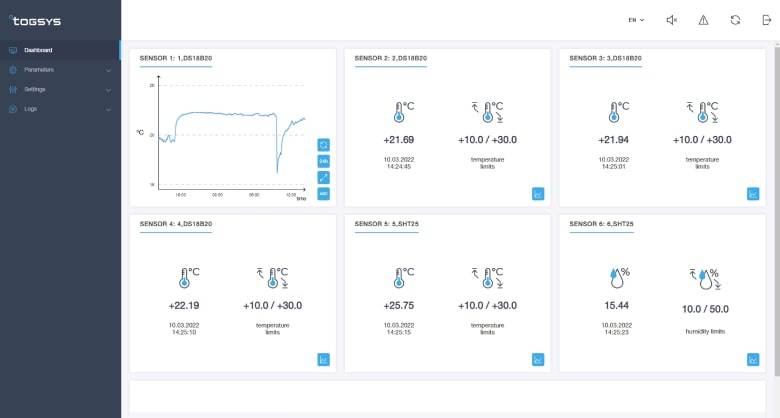Image resolution: width=780 pixels, height=418 pixels.
Task: Click Sensor 6 humidity droplet icon
Action: (619, 278)
